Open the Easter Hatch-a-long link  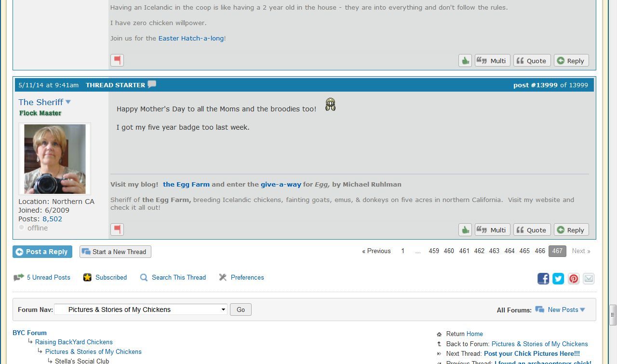(x=191, y=38)
